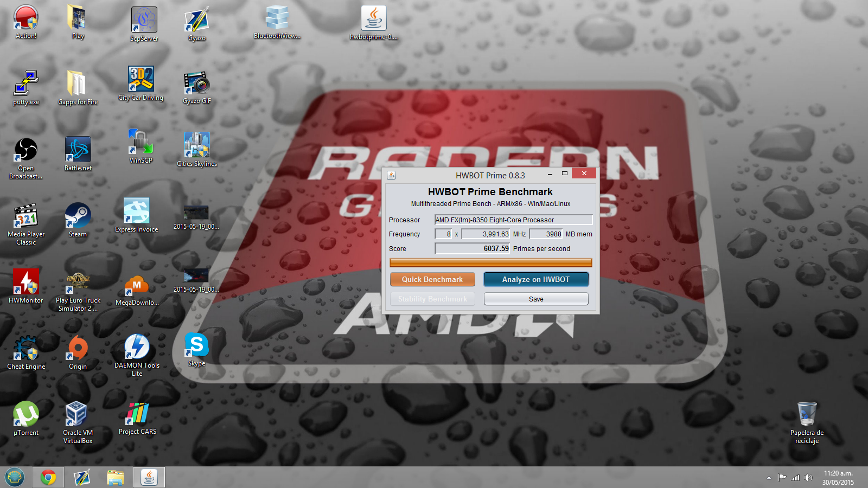
Task: Maximize the HWBOT Prime window
Action: click(x=564, y=174)
